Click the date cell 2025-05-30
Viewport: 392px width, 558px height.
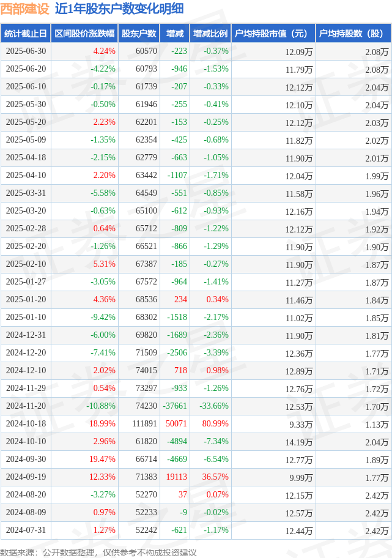[x=26, y=105]
